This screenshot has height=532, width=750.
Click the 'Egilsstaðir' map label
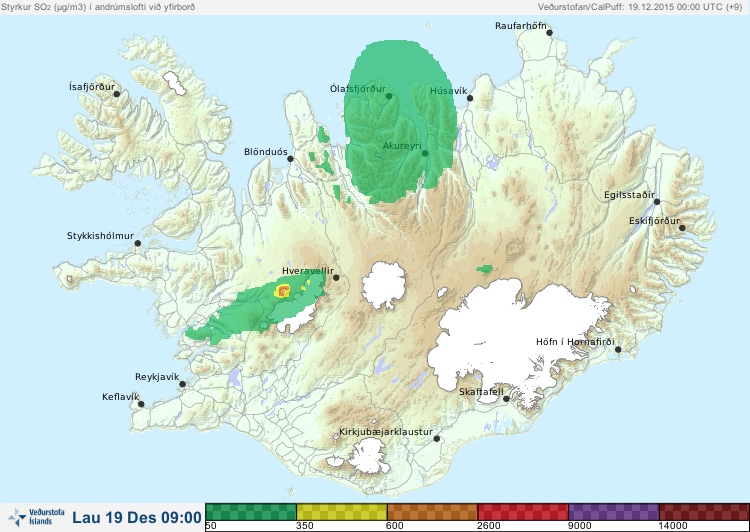[x=629, y=195]
